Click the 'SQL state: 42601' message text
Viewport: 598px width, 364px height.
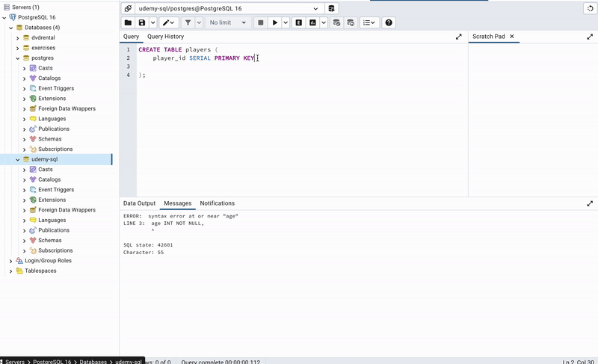click(x=148, y=245)
